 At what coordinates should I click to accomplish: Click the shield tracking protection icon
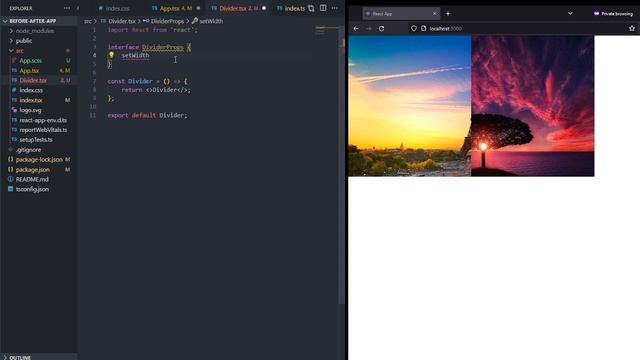click(x=414, y=29)
